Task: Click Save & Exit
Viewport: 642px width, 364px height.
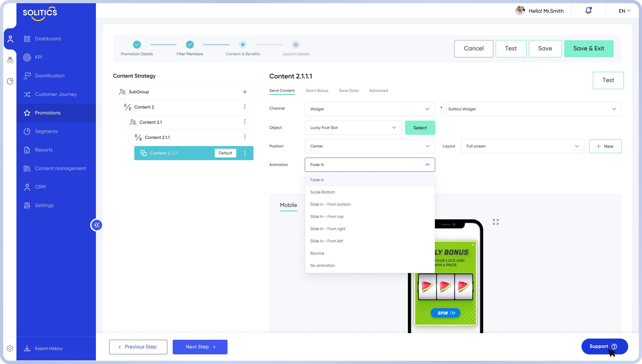Action: pyautogui.click(x=589, y=49)
